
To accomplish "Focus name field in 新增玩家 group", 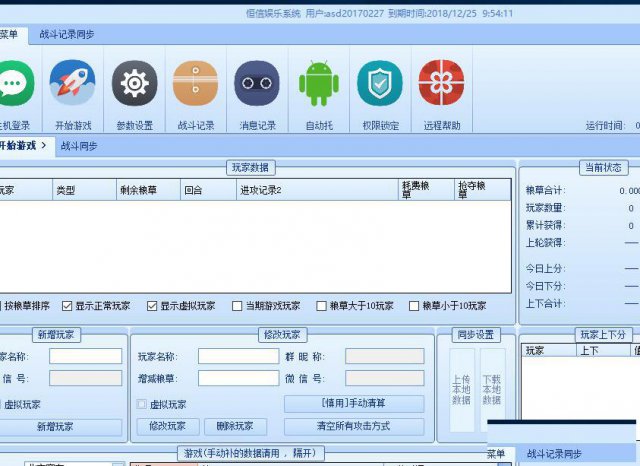I will click(x=86, y=356).
